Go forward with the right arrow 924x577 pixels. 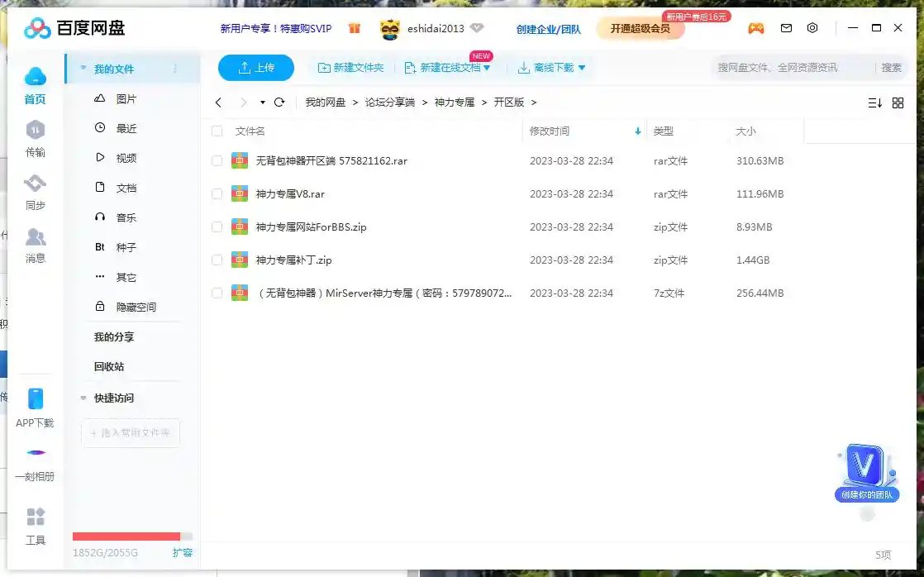pos(243,103)
